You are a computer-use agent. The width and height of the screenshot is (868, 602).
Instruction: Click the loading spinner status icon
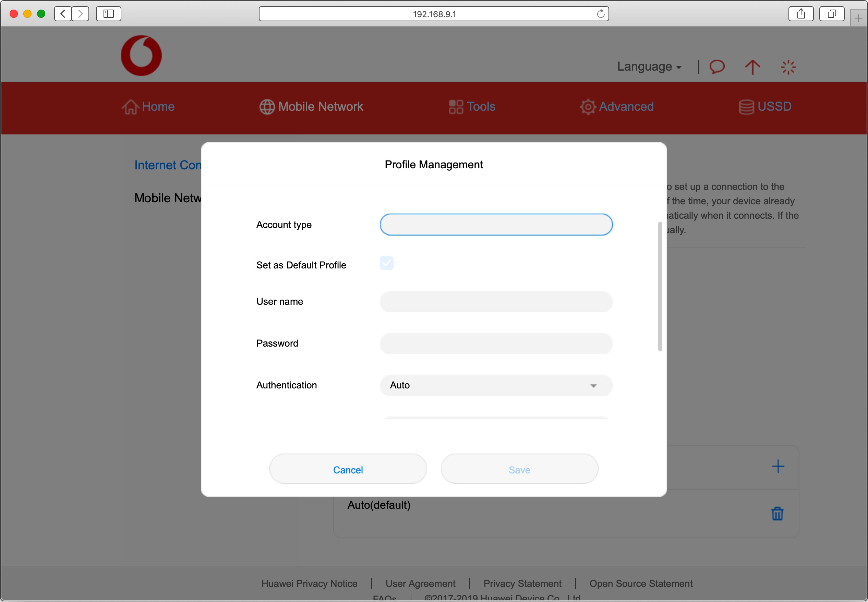click(x=788, y=67)
